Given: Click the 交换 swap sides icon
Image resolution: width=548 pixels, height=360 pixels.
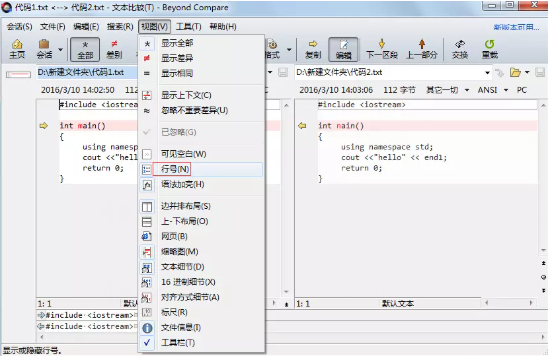Looking at the screenshot, I should click(x=460, y=49).
